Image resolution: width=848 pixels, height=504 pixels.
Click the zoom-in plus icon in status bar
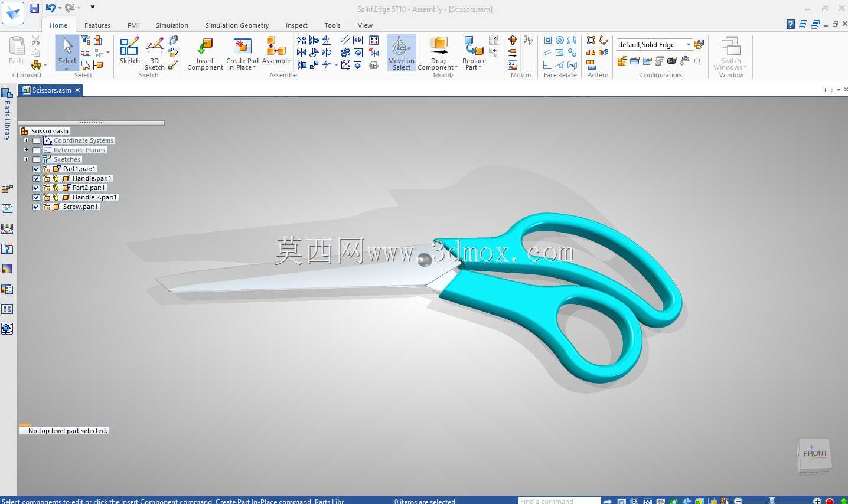click(x=817, y=501)
